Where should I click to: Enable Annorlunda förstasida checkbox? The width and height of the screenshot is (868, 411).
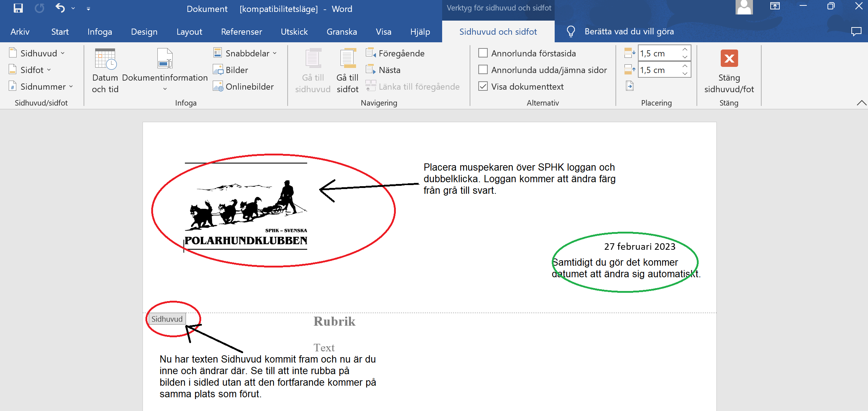[483, 53]
